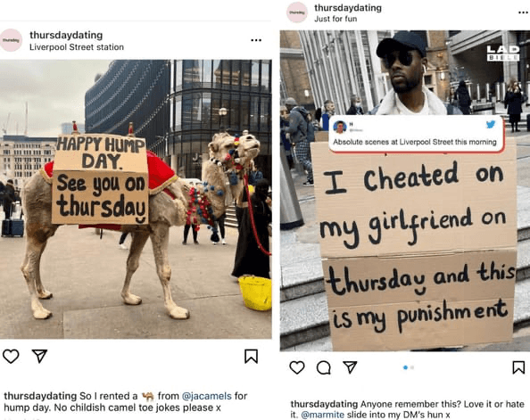Bookmark the camel Happy Hump Day post
Screen dimensions: 530x420
(251, 356)
